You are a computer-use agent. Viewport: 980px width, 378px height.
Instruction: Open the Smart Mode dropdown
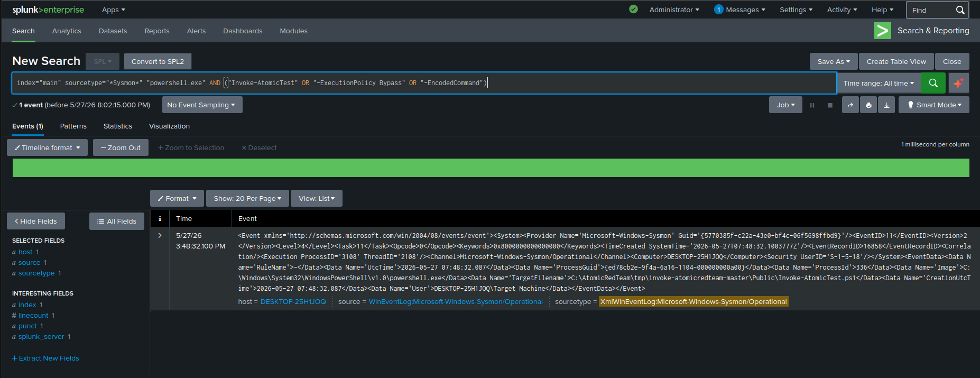[934, 105]
